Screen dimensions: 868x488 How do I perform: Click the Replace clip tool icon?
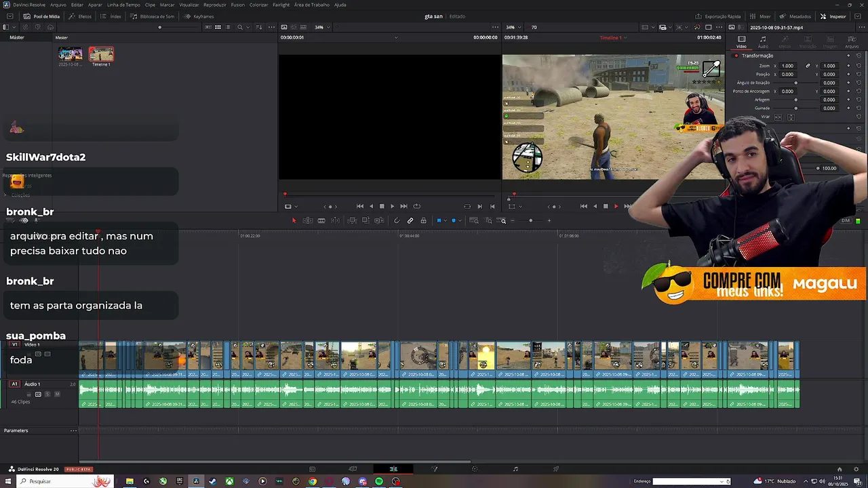[379, 220]
